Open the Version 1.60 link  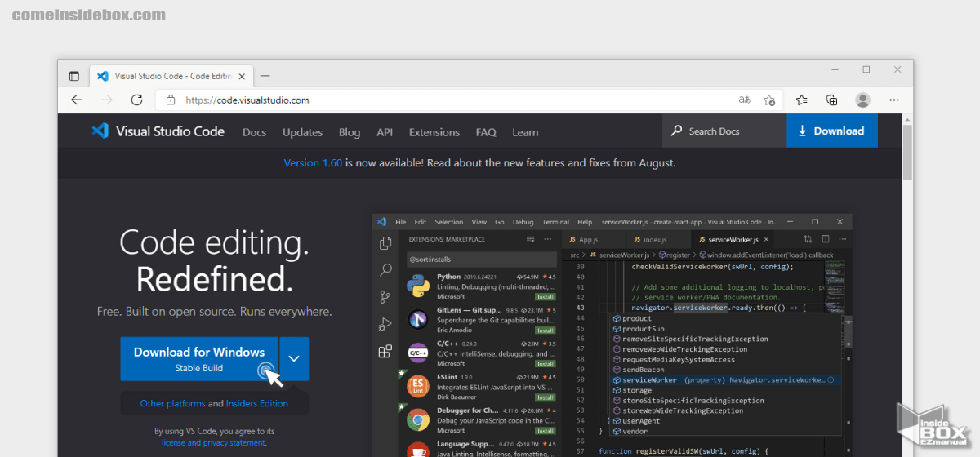(x=313, y=162)
